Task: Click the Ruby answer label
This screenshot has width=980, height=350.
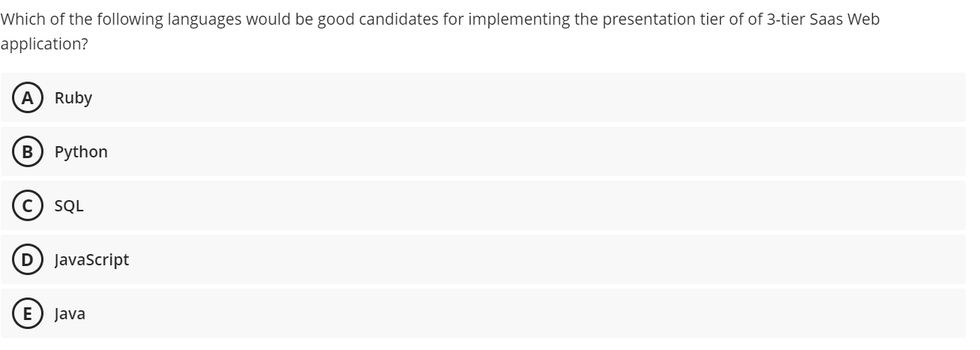Action: (x=73, y=98)
